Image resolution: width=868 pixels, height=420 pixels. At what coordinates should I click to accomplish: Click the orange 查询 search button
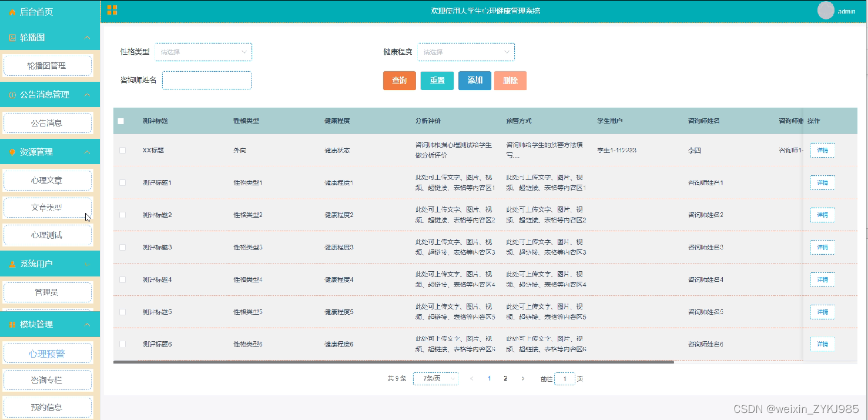click(x=399, y=81)
